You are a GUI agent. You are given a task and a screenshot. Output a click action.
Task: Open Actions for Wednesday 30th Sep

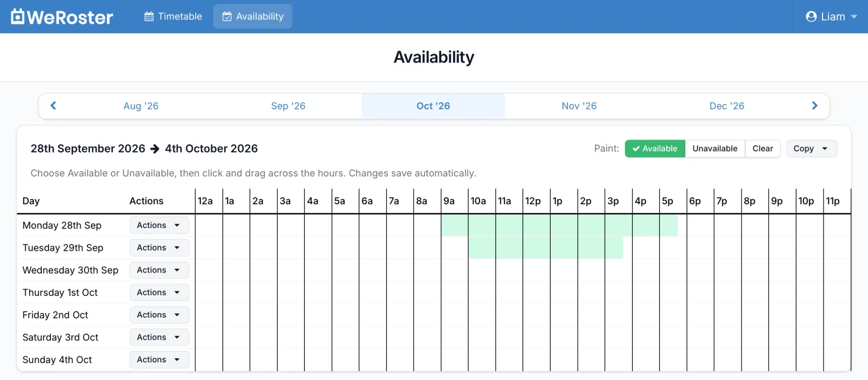click(x=159, y=270)
